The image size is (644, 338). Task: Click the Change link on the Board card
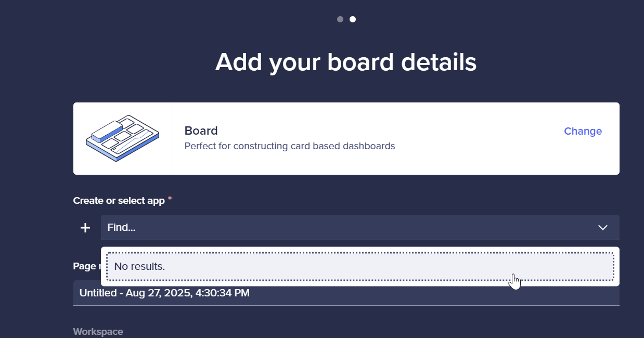[583, 131]
